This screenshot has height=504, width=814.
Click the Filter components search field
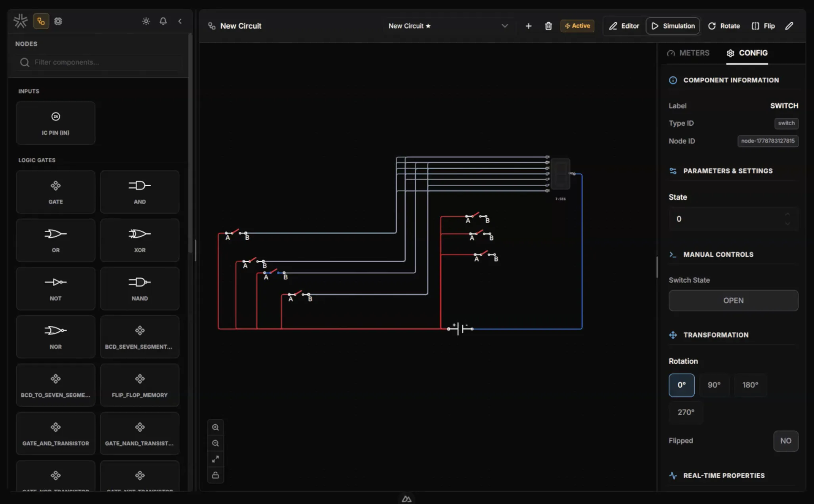99,62
